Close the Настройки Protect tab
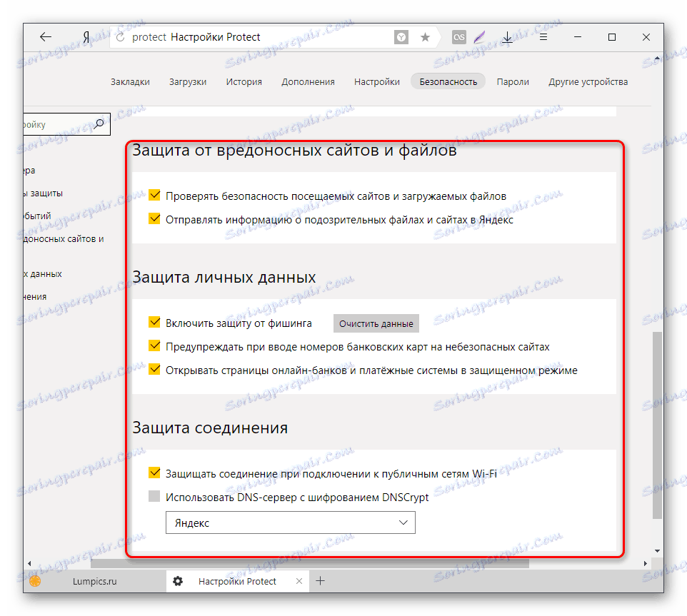This screenshot has width=687, height=616. coord(299,581)
